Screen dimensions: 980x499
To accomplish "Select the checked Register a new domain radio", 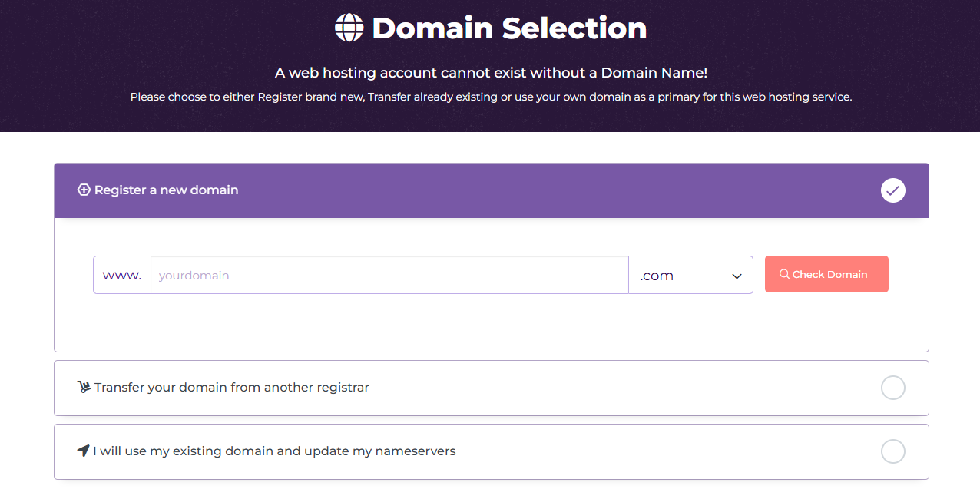I will pyautogui.click(x=893, y=190).
